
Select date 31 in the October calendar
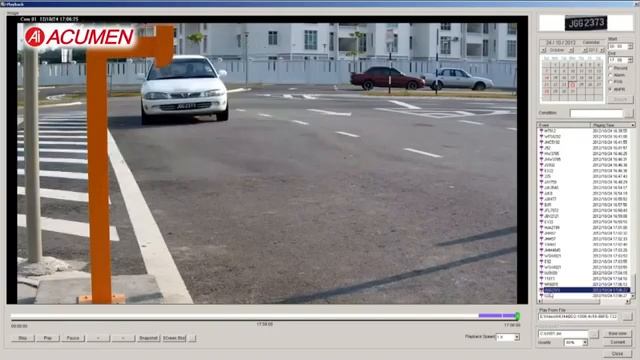point(572,91)
